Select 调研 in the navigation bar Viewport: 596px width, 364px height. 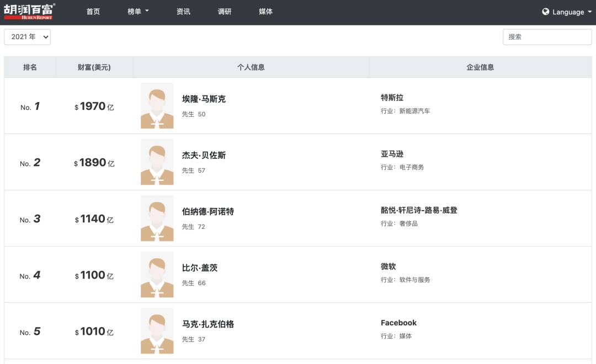pos(223,12)
